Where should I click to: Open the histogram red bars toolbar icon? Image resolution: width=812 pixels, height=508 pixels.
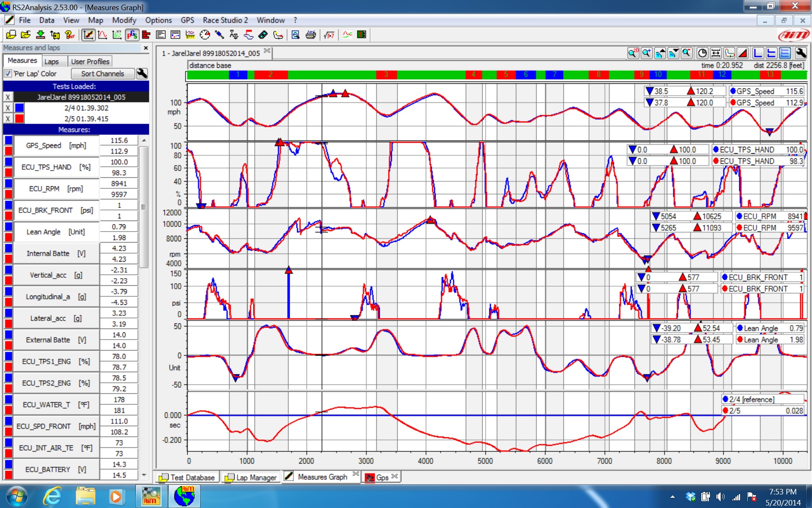pos(146,35)
